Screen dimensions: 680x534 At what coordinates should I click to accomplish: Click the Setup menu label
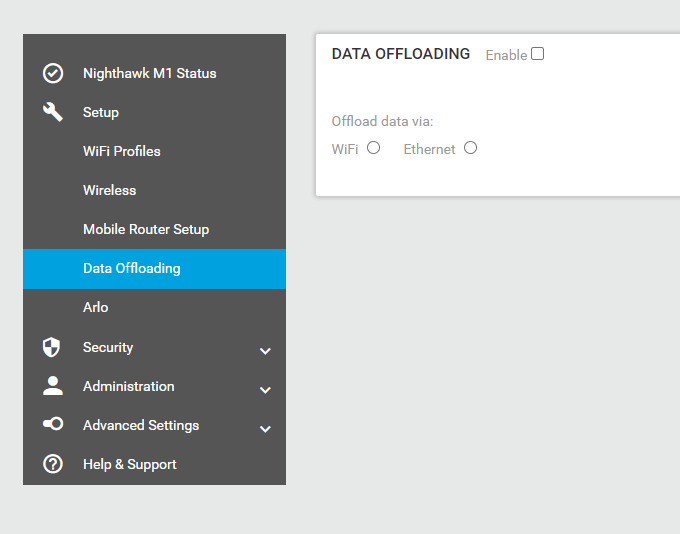(x=101, y=112)
